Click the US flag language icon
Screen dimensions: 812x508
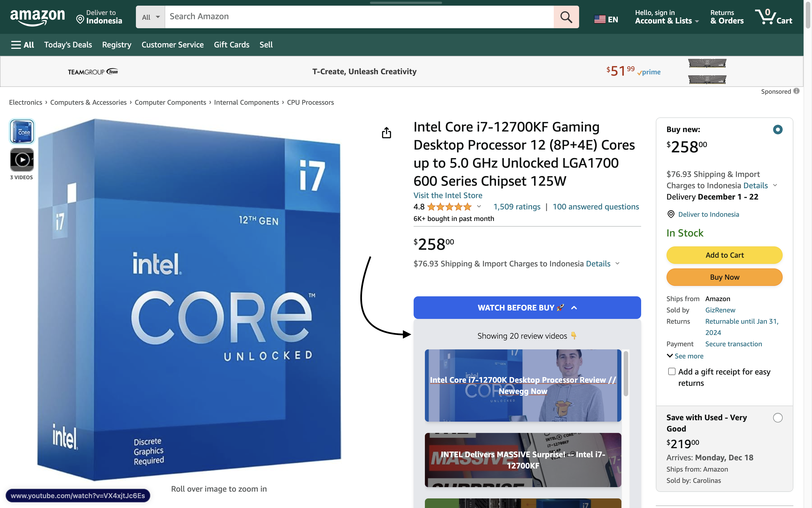[600, 19]
